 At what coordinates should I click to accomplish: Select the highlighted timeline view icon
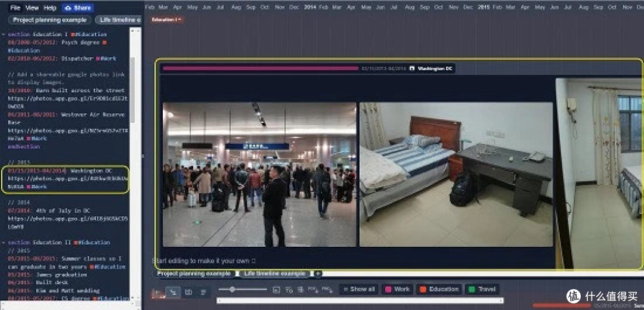pos(174,292)
